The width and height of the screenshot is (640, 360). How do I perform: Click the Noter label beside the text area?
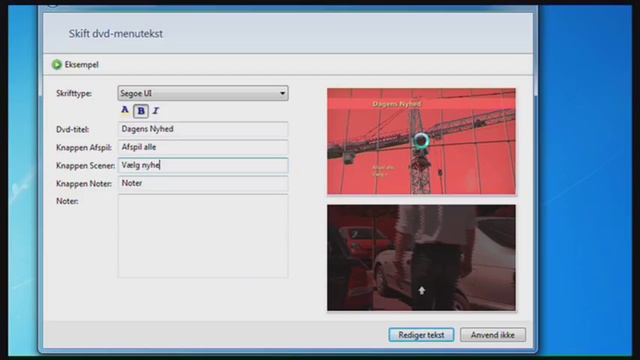67,201
